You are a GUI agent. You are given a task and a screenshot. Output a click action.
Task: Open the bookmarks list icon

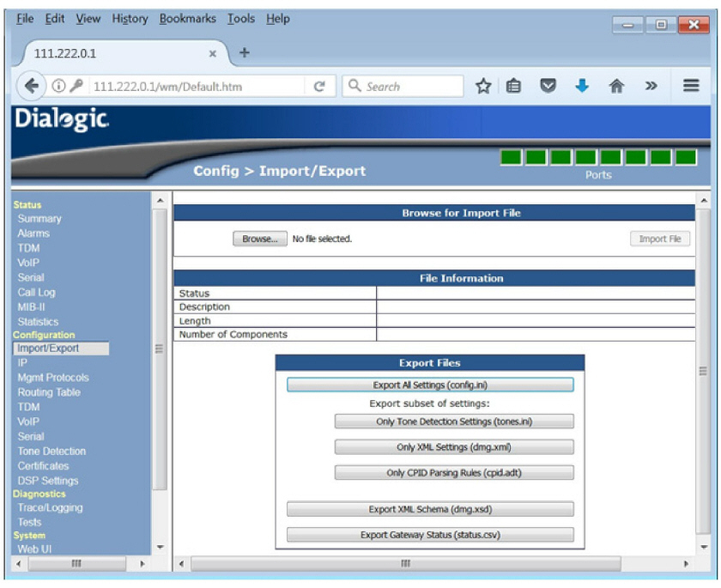513,86
